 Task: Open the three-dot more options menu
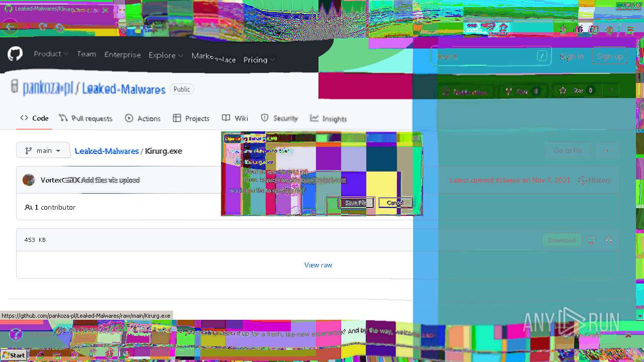[x=607, y=150]
